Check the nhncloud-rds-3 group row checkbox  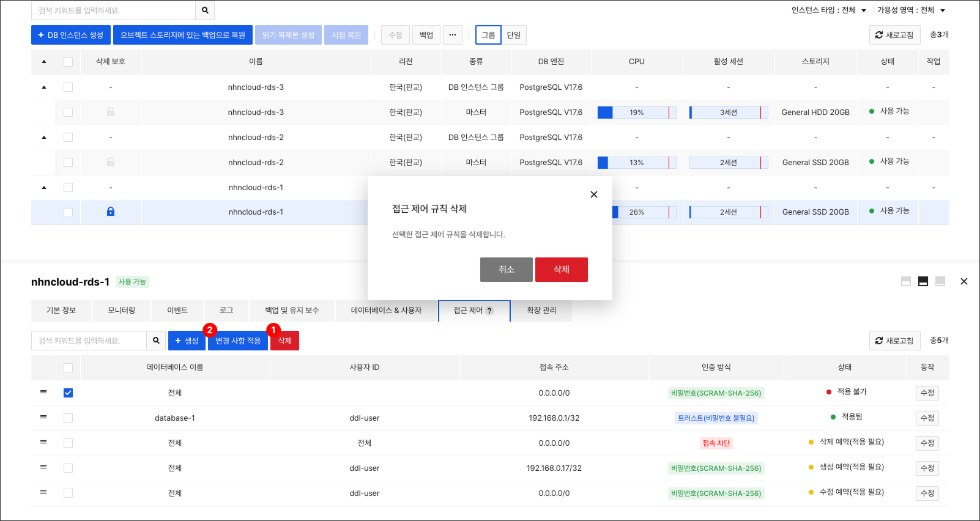point(68,87)
